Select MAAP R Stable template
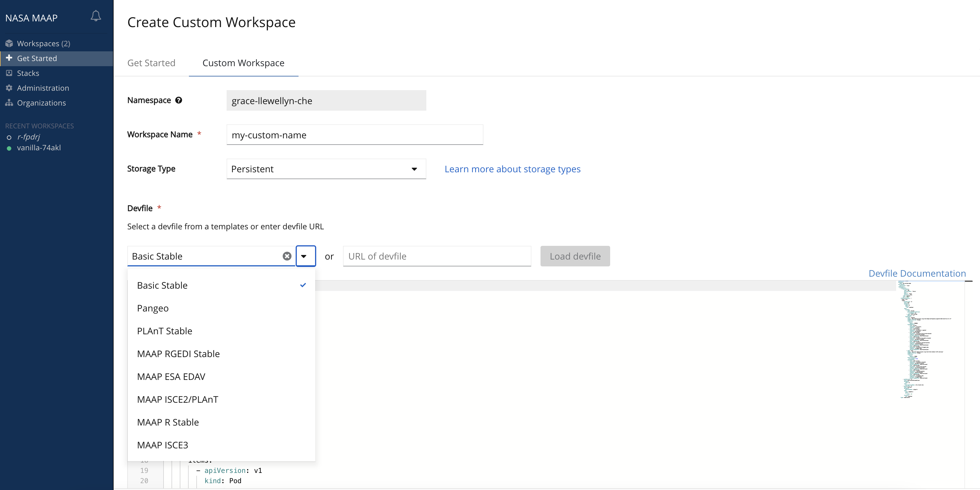The height and width of the screenshot is (490, 980). tap(221, 422)
